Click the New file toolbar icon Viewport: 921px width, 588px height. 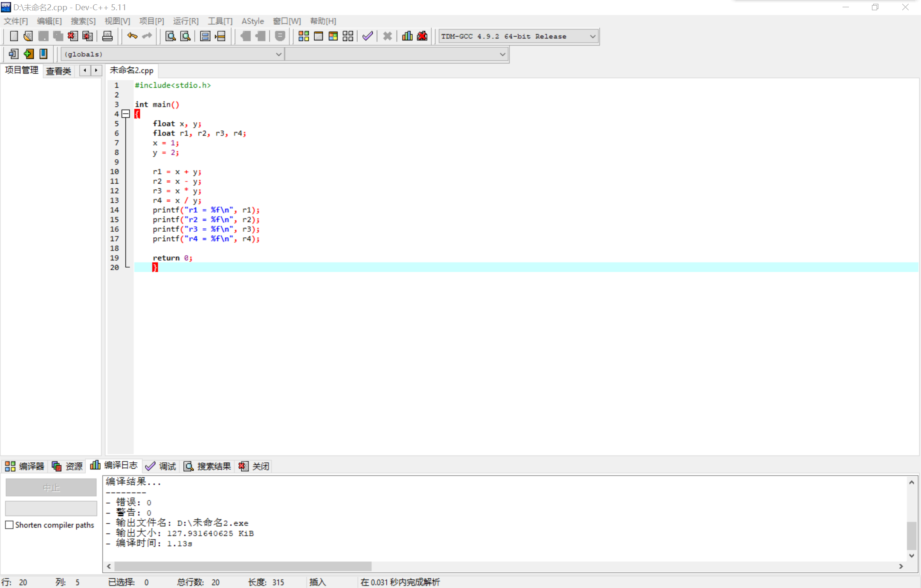tap(14, 36)
